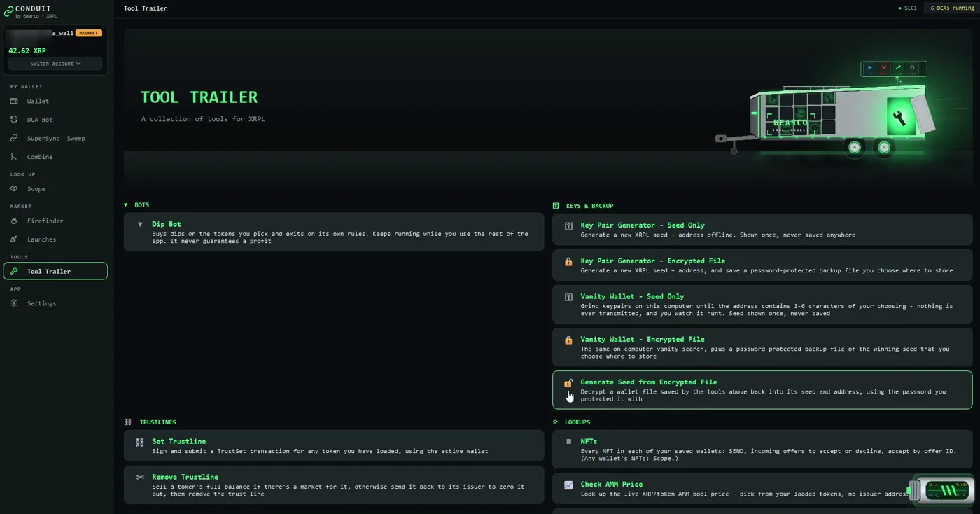Click the Settings gear icon
The width and height of the screenshot is (980, 514).
coord(14,303)
